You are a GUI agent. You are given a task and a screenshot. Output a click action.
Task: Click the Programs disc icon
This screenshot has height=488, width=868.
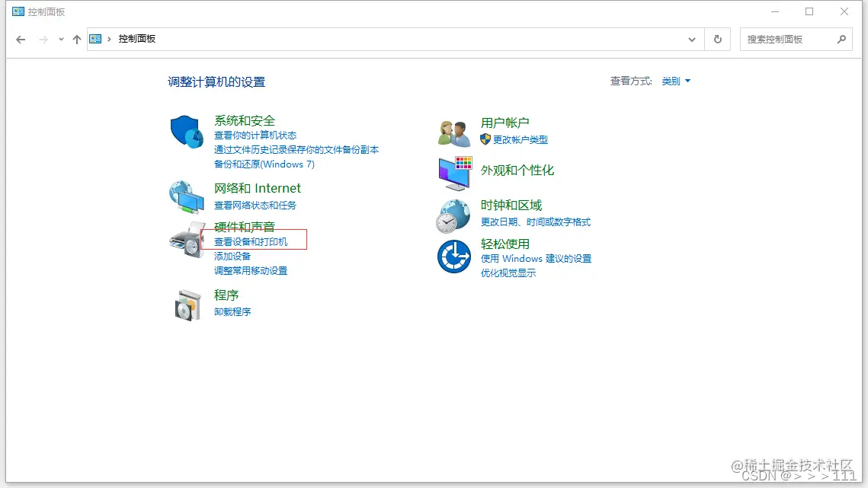(x=187, y=305)
